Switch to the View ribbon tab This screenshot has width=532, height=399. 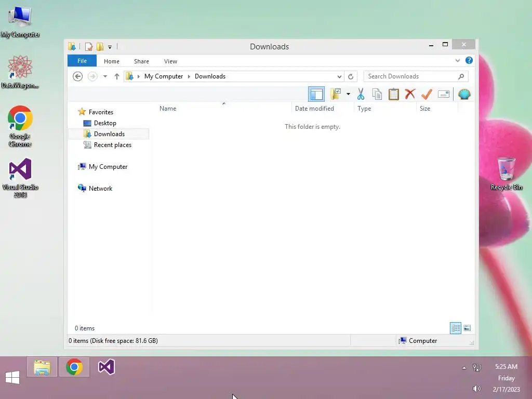pyautogui.click(x=170, y=61)
